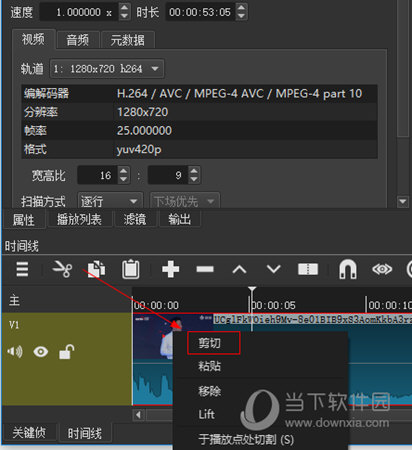Open the 属性 panel tab

pos(24,220)
